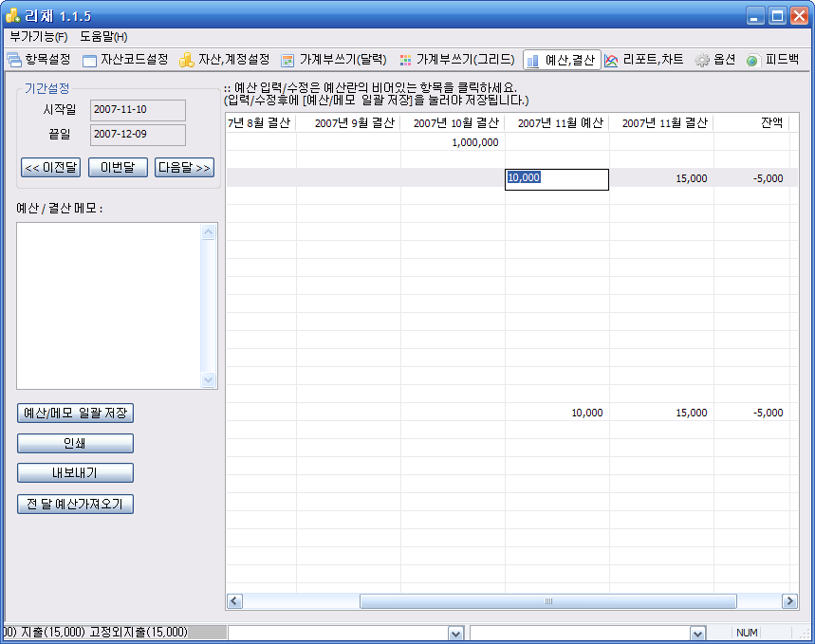This screenshot has width=815, height=644.
Task: Open the 가계부쓰기(그리드) grid icon
Action: pos(405,60)
